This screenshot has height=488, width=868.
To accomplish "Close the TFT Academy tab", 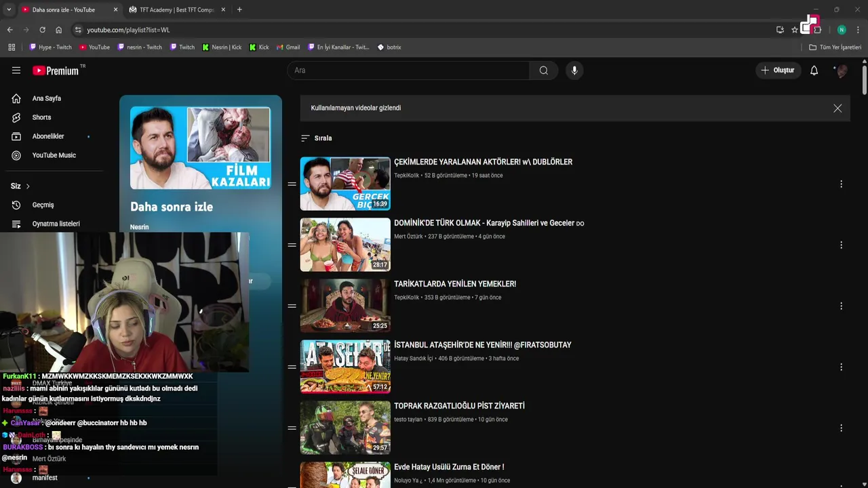I will click(223, 9).
